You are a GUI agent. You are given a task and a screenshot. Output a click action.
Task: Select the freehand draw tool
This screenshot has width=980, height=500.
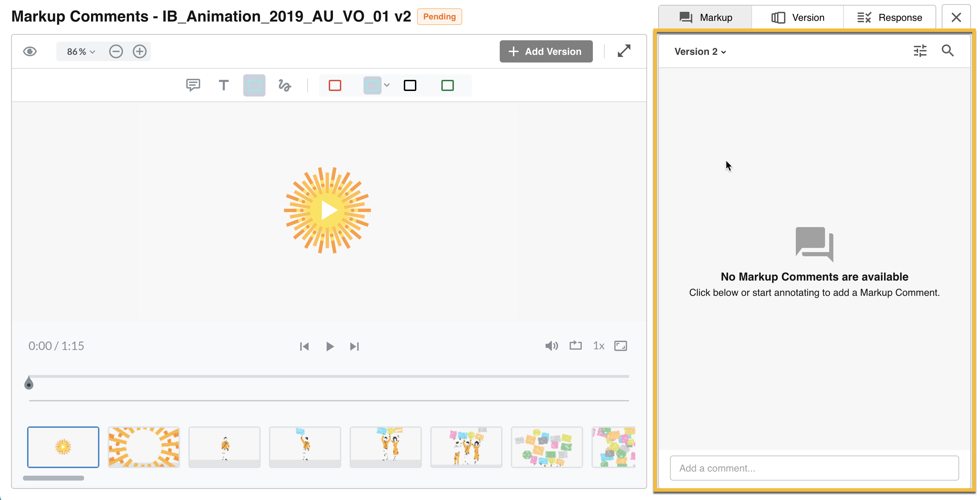284,85
